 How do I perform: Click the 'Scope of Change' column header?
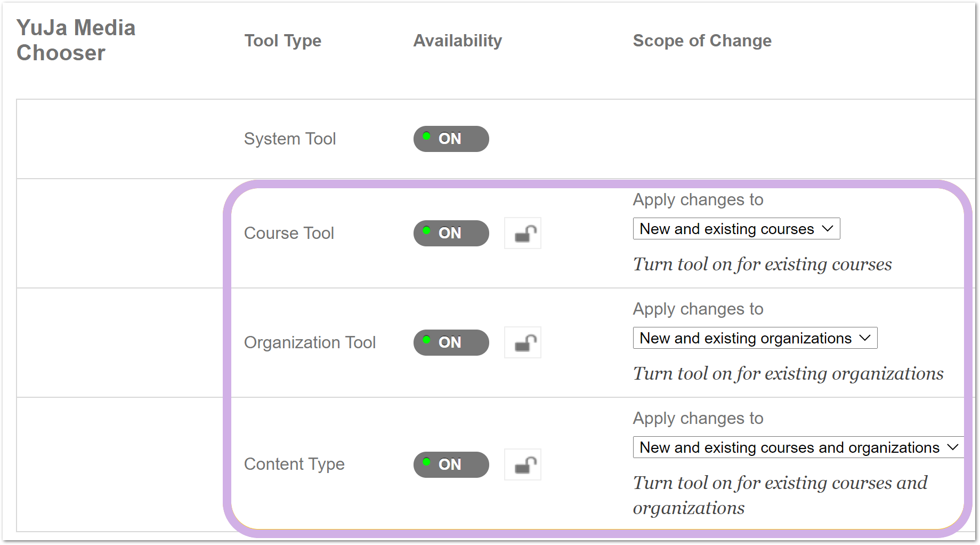pyautogui.click(x=702, y=41)
